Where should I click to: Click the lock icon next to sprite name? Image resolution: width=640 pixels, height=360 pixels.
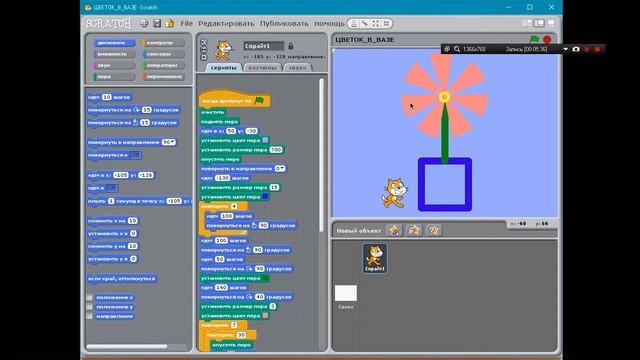[291, 46]
